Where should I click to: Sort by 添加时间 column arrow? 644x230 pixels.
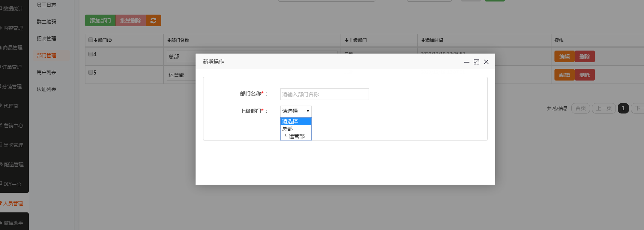pyautogui.click(x=423, y=40)
